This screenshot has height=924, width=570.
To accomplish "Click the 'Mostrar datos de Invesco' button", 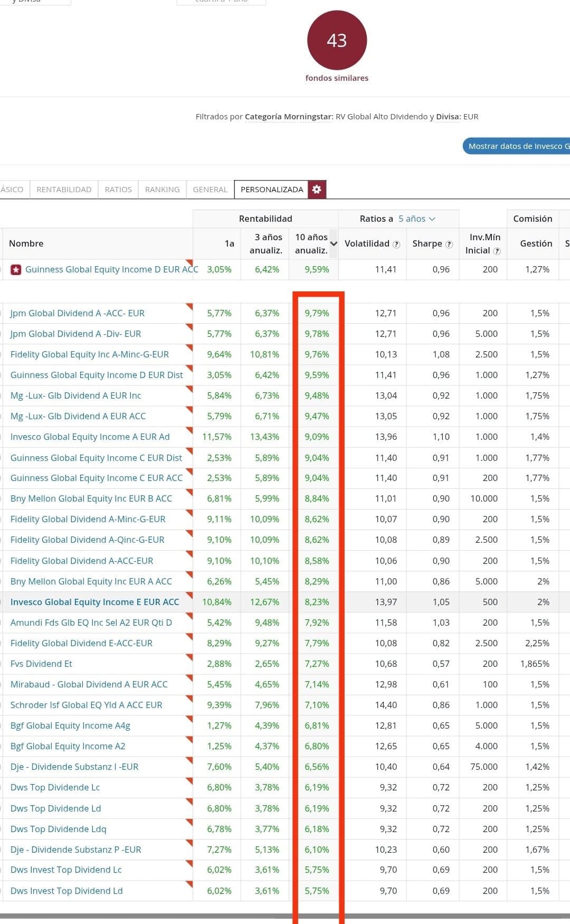I will tap(516, 146).
